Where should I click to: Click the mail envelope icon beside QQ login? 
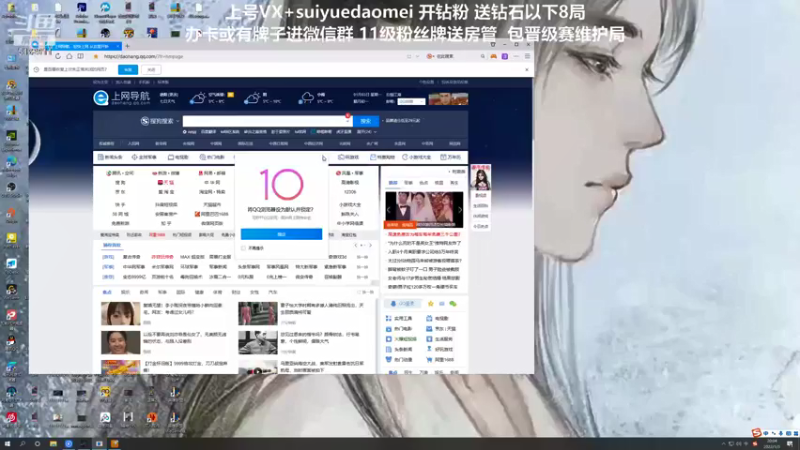[x=442, y=304]
